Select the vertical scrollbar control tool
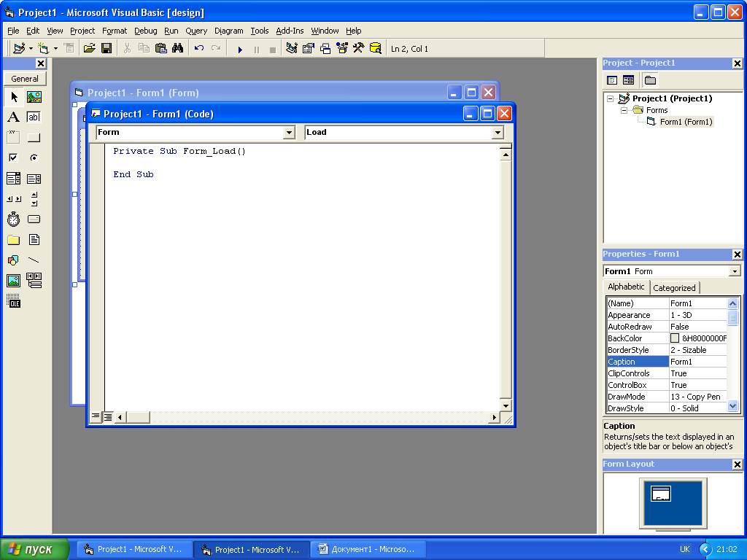 pos(34,199)
